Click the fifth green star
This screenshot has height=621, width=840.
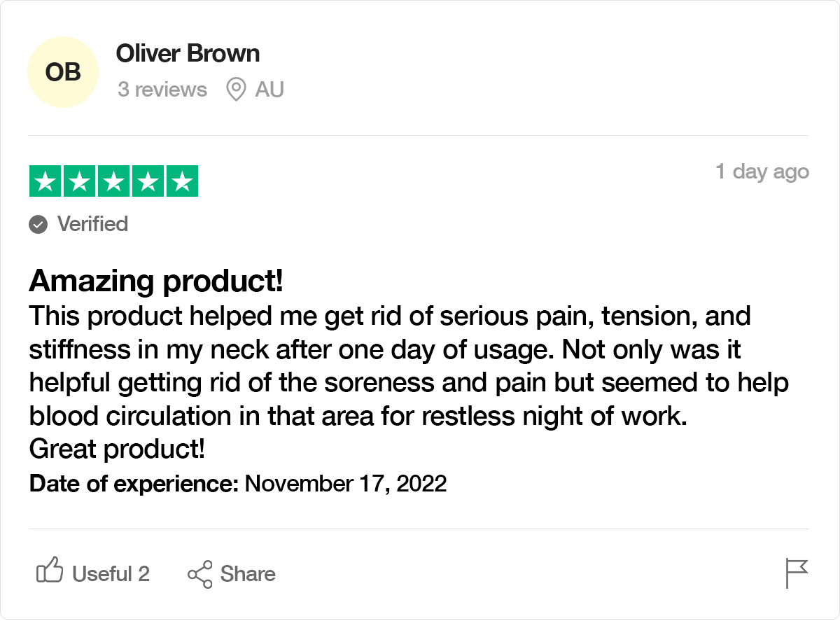182,181
